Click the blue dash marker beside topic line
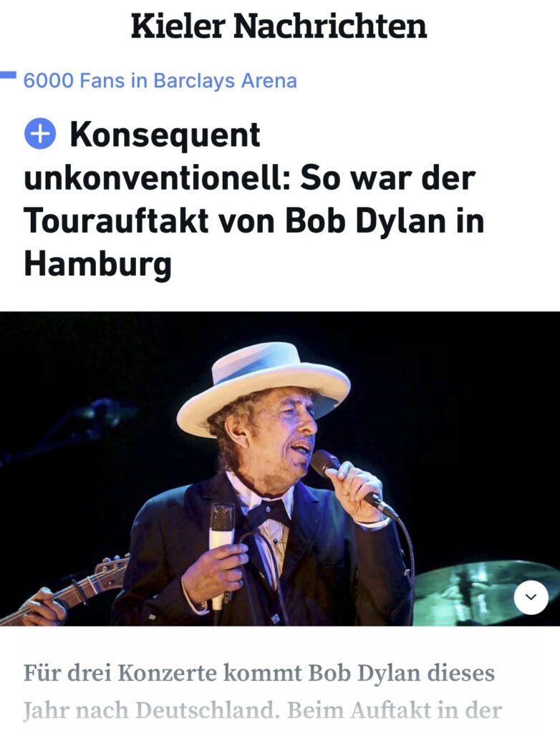Viewport: 560px width, 733px height. 8,75
